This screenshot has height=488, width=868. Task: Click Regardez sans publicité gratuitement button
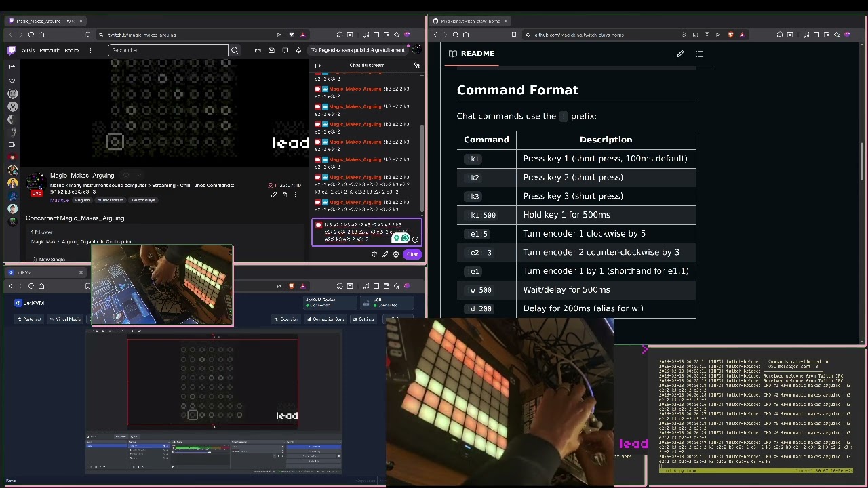pos(357,50)
